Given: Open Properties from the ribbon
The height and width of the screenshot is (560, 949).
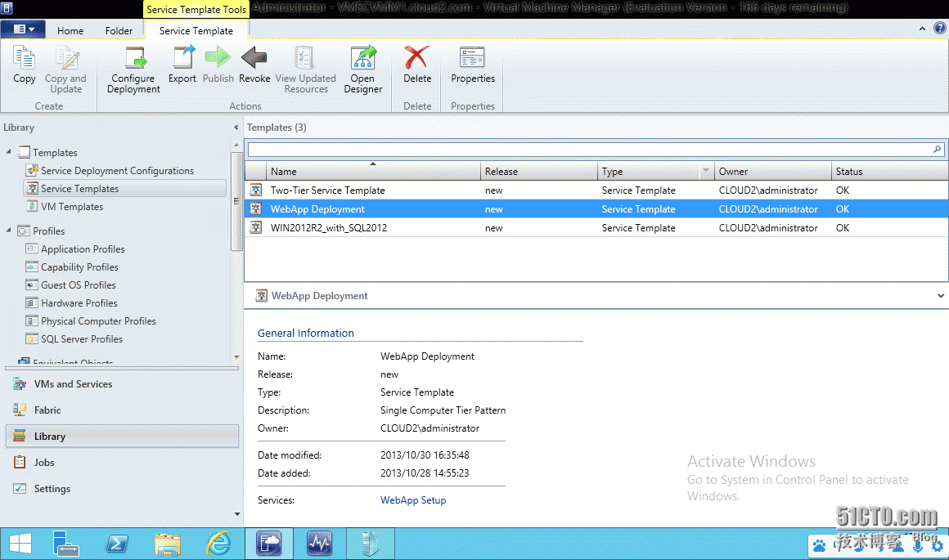Looking at the screenshot, I should 473,65.
